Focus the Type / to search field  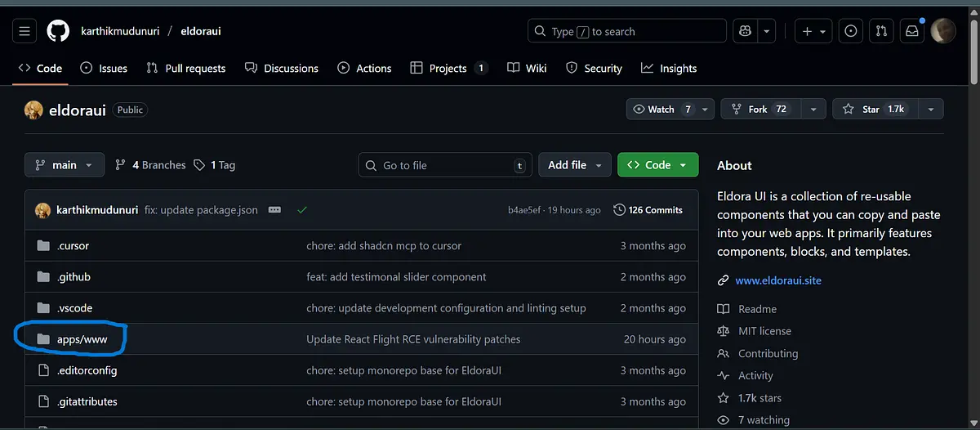(627, 31)
